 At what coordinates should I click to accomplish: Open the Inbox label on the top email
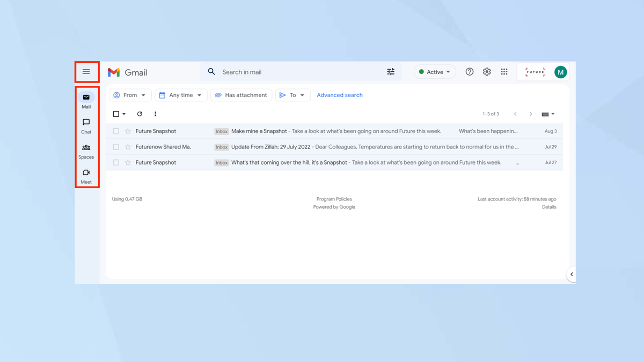pyautogui.click(x=221, y=131)
